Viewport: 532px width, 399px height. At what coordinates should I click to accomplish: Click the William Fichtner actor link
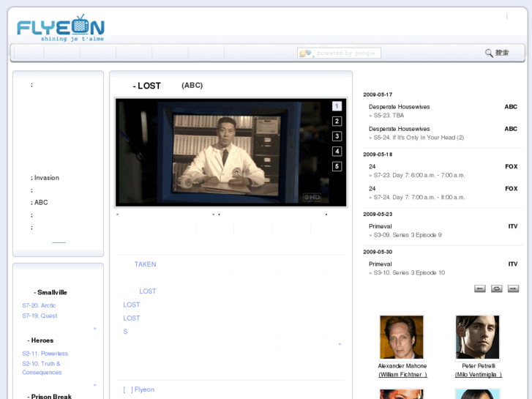point(402,375)
